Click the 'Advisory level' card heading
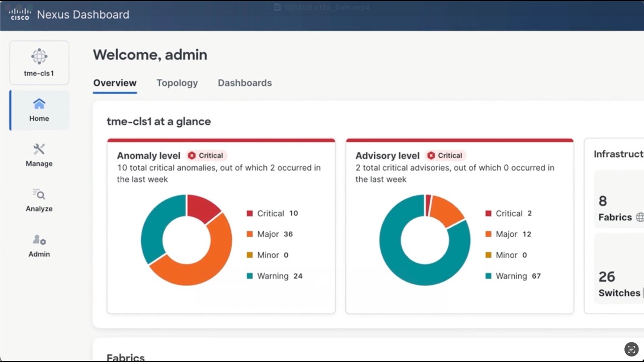Image resolution: width=644 pixels, height=362 pixels. [x=387, y=156]
